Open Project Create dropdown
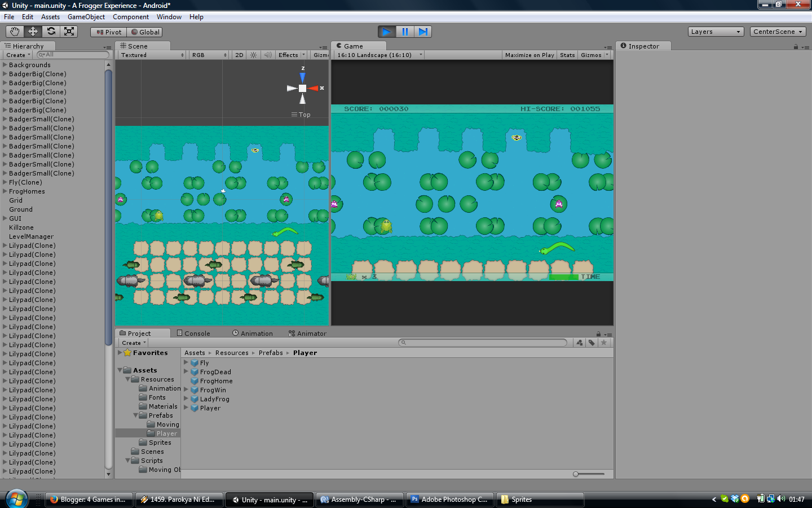The height and width of the screenshot is (508, 812). [x=134, y=343]
